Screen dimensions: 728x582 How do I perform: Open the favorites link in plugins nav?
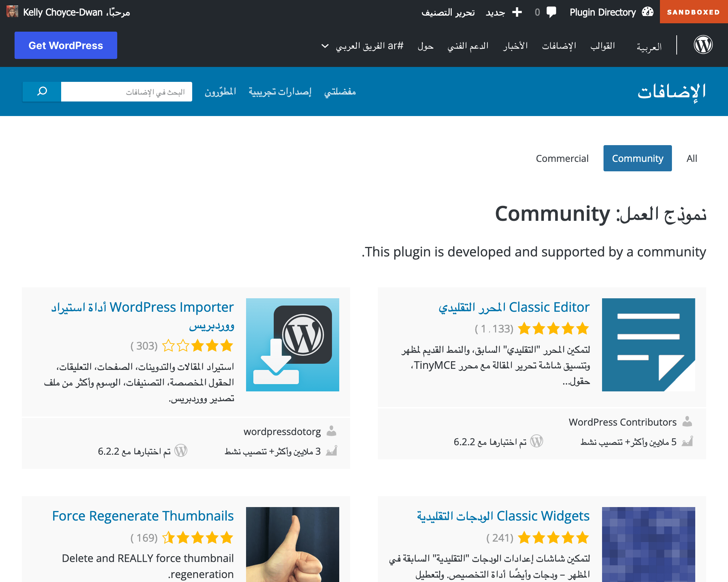(x=340, y=92)
